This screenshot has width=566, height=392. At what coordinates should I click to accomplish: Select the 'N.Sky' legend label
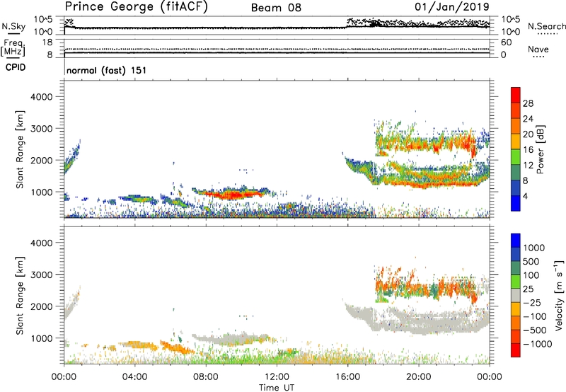tap(13, 26)
